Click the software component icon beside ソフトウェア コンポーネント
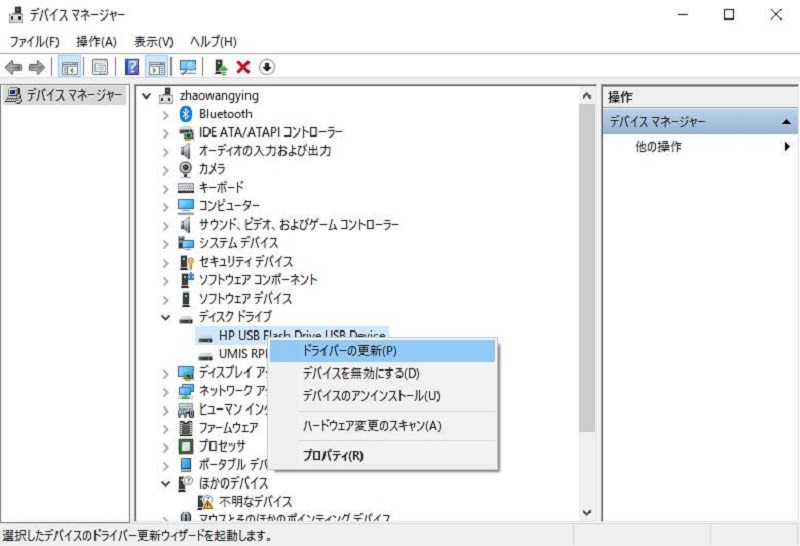800x546 pixels. click(x=187, y=280)
